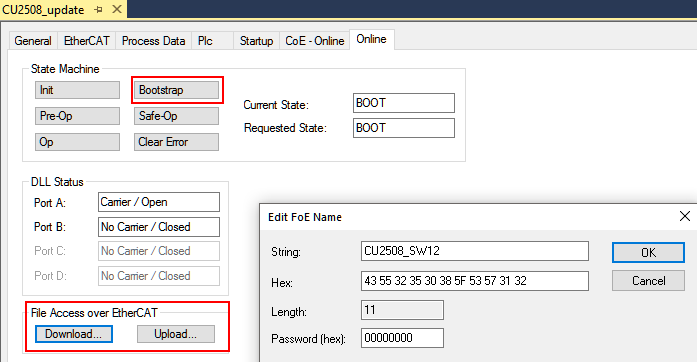The image size is (697, 362).
Task: Click the 'File Access over EtherCAT' label
Action: [x=94, y=313]
